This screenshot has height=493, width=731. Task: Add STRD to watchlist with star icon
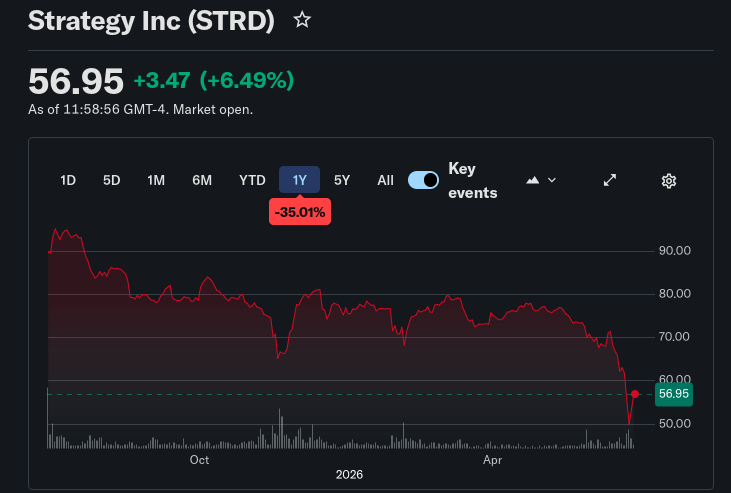click(x=302, y=20)
